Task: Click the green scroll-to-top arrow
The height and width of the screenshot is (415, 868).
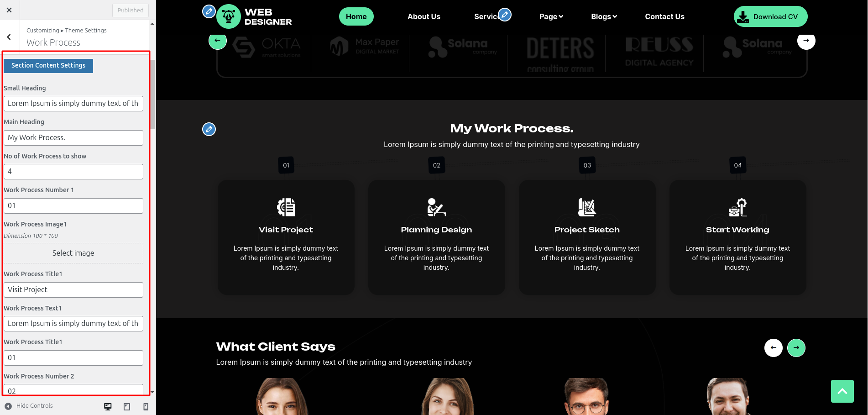Action: click(842, 391)
